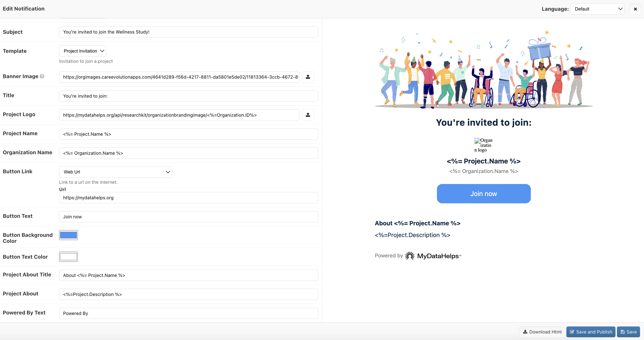Click the Project Logo upload icon
644x340 pixels.
point(308,115)
